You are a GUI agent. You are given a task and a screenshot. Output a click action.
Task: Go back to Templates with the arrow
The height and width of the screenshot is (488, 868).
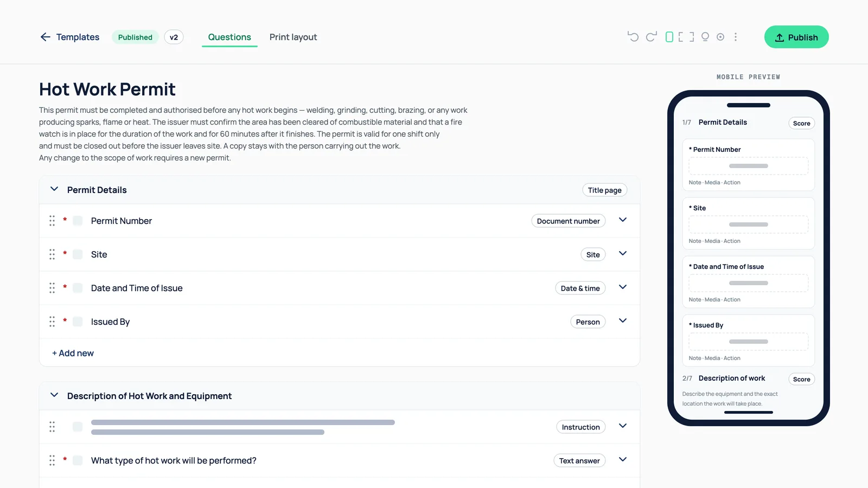pyautogui.click(x=45, y=37)
